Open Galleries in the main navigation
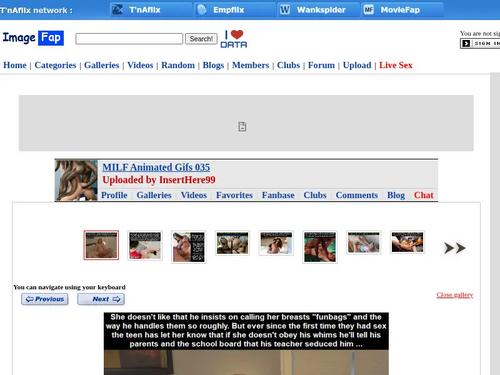 pyautogui.click(x=102, y=65)
